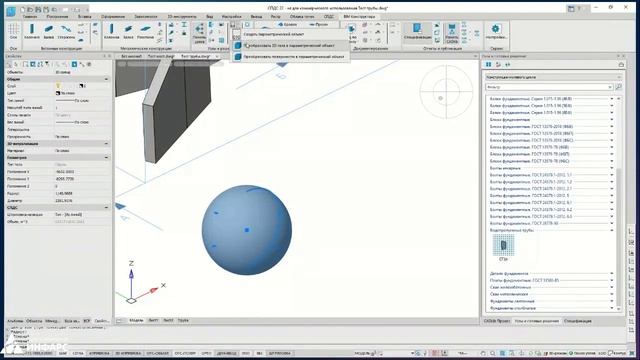Toggle ШТРИХОВКА in status bar

click(280, 353)
